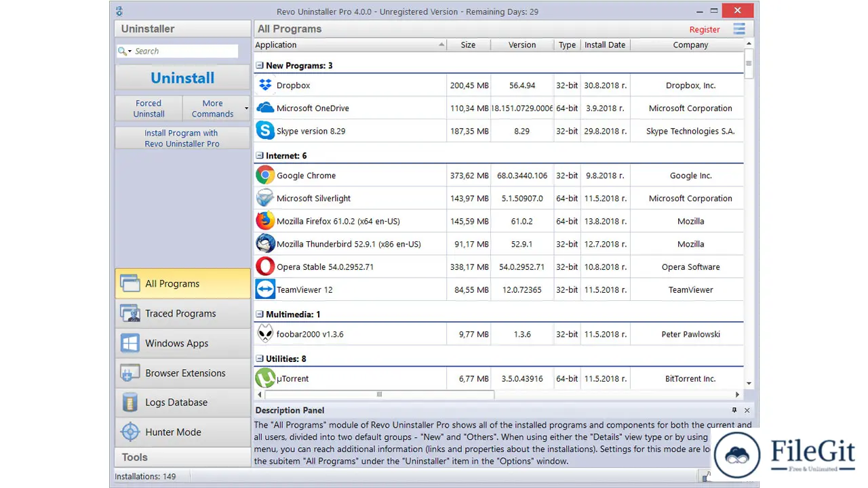Open the hamburger menu icon beside Register

tap(739, 29)
